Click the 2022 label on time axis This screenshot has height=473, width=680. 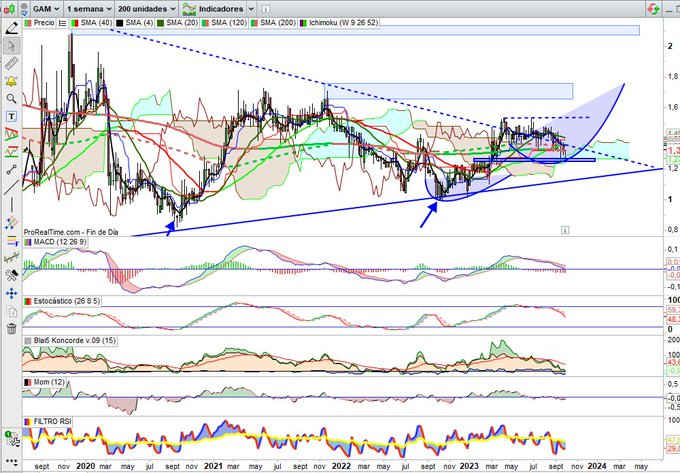tap(341, 466)
